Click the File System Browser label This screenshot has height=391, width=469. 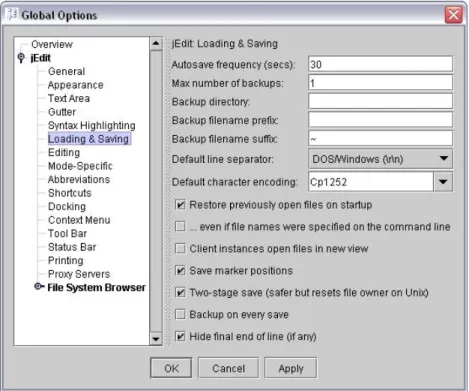pos(96,287)
